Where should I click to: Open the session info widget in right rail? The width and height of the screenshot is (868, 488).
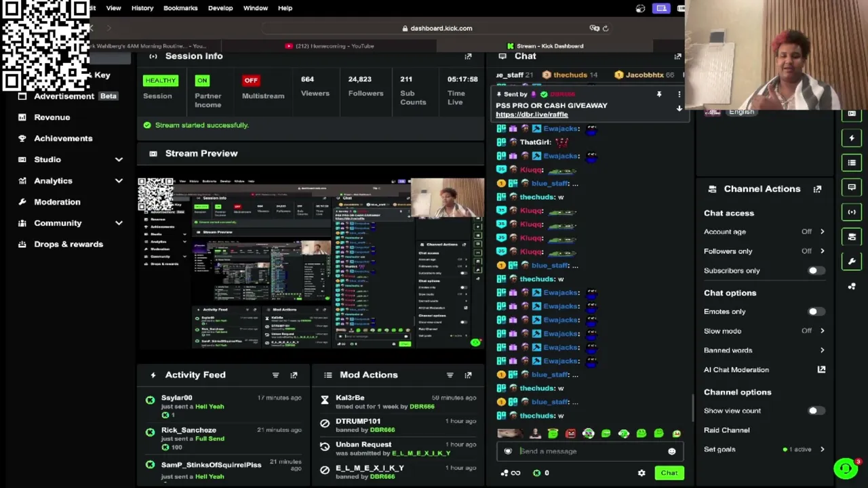tap(852, 211)
